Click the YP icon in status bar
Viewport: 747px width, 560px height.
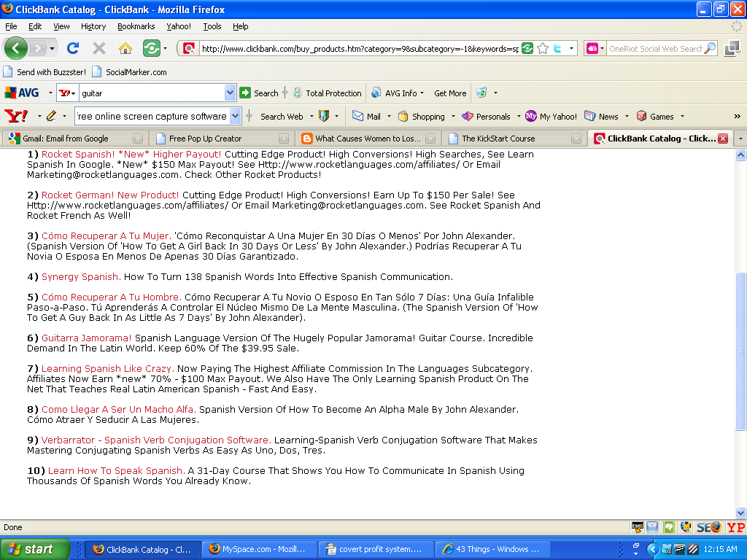(735, 527)
